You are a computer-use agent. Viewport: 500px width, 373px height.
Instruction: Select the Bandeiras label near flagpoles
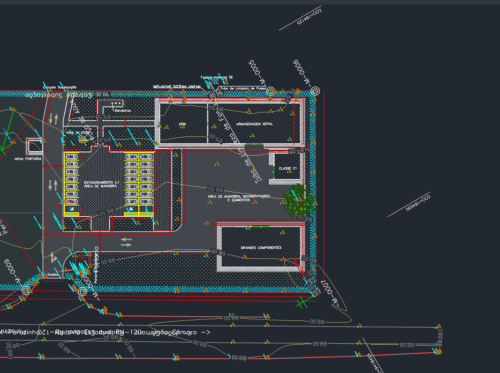click(x=123, y=110)
